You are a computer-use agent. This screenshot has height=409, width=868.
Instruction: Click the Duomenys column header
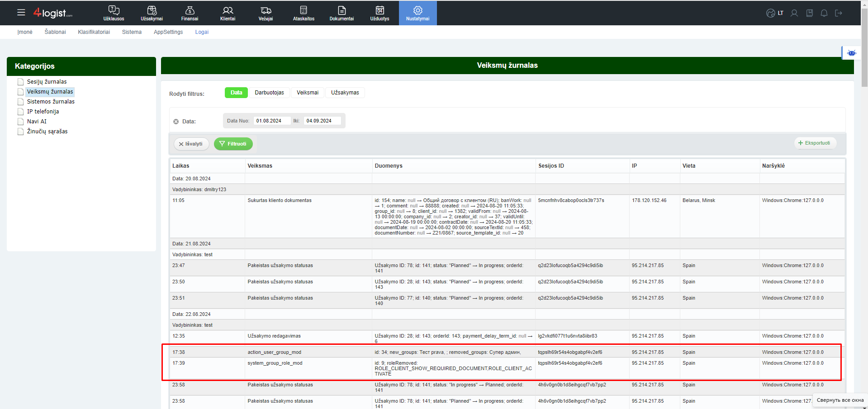tap(454, 166)
